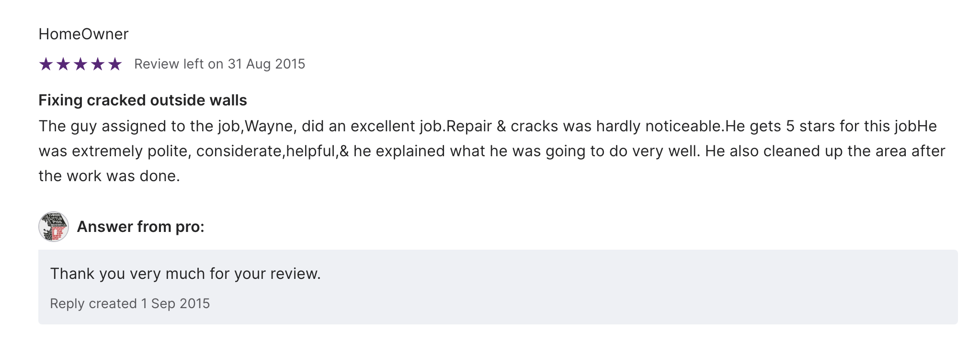The width and height of the screenshot is (980, 346).
Task: Click 'the work was done.' final review line
Action: coord(109,176)
